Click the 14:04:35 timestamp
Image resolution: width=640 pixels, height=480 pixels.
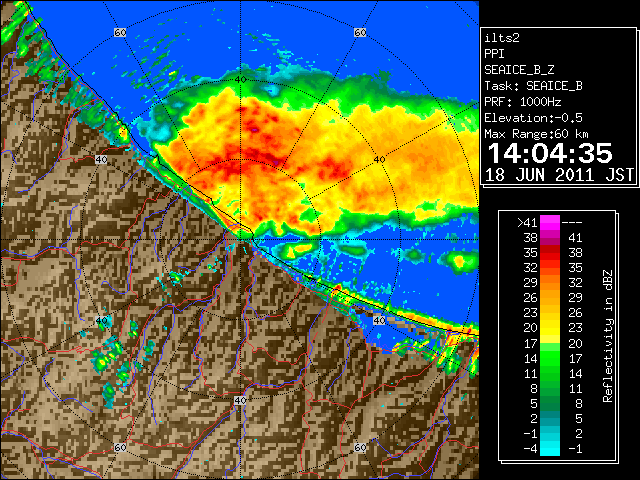[x=550, y=153]
